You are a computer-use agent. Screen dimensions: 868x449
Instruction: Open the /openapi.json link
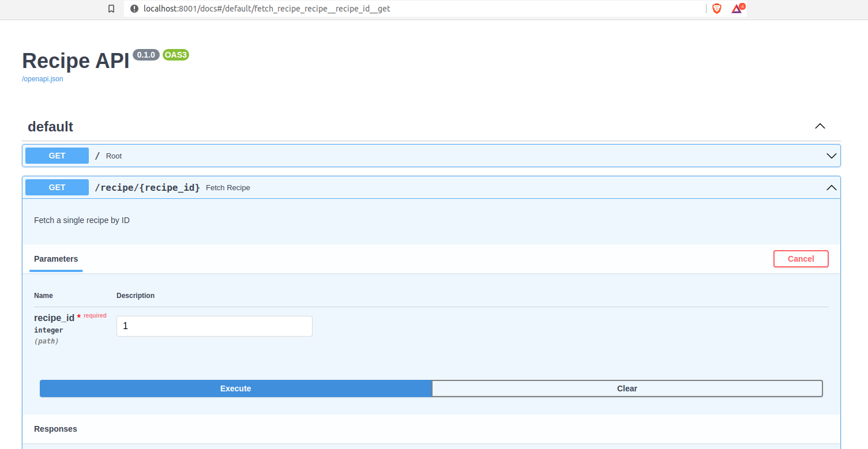point(43,79)
